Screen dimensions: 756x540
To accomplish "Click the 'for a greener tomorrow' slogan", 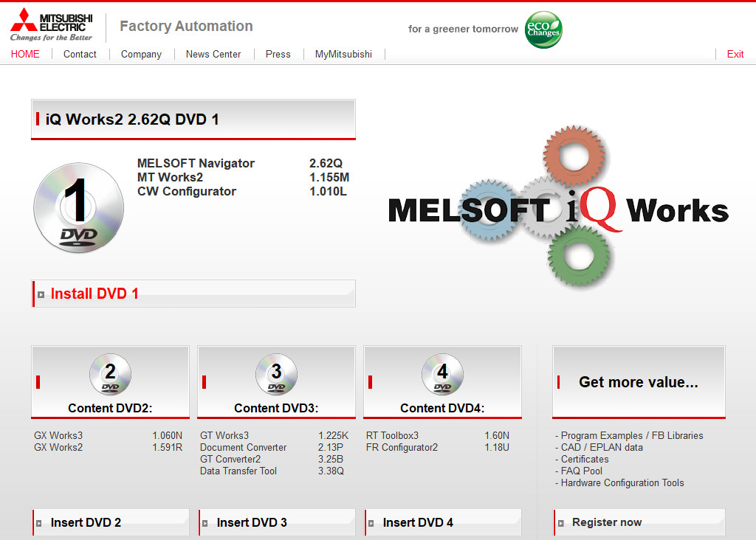I will click(x=463, y=29).
